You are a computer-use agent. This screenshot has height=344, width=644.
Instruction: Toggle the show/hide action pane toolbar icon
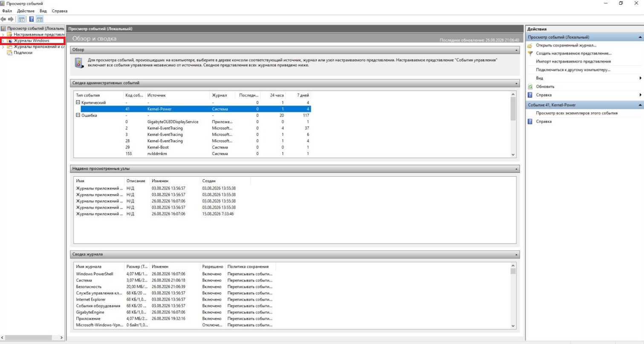pos(40,19)
